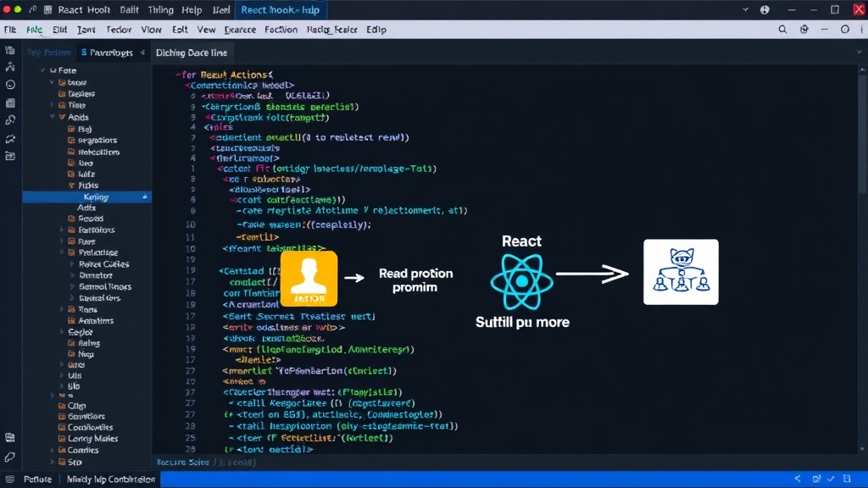Click the small icon on the Keling row
868x488 pixels.
click(x=144, y=197)
